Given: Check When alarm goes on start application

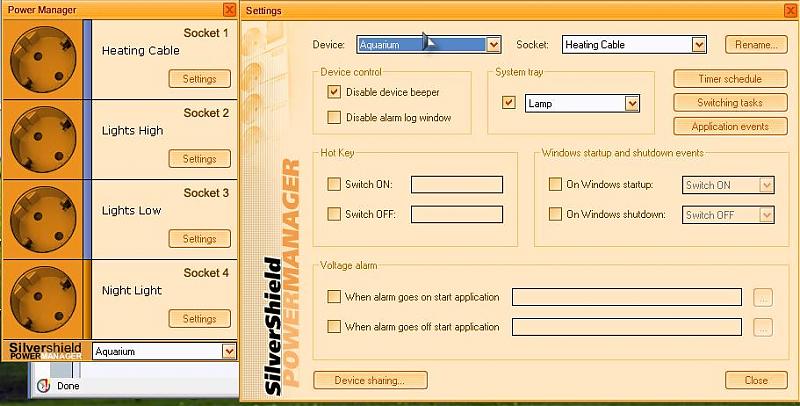Looking at the screenshot, I should pyautogui.click(x=334, y=297).
